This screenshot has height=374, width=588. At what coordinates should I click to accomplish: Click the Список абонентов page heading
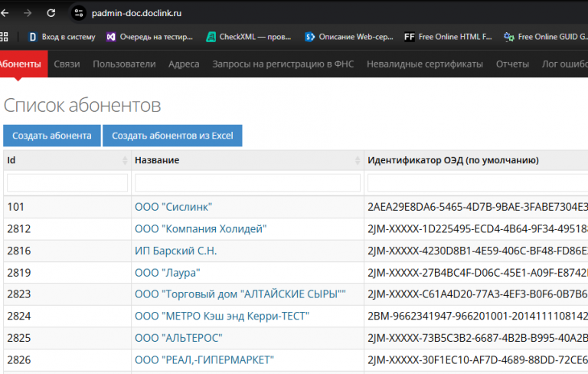pyautogui.click(x=82, y=105)
